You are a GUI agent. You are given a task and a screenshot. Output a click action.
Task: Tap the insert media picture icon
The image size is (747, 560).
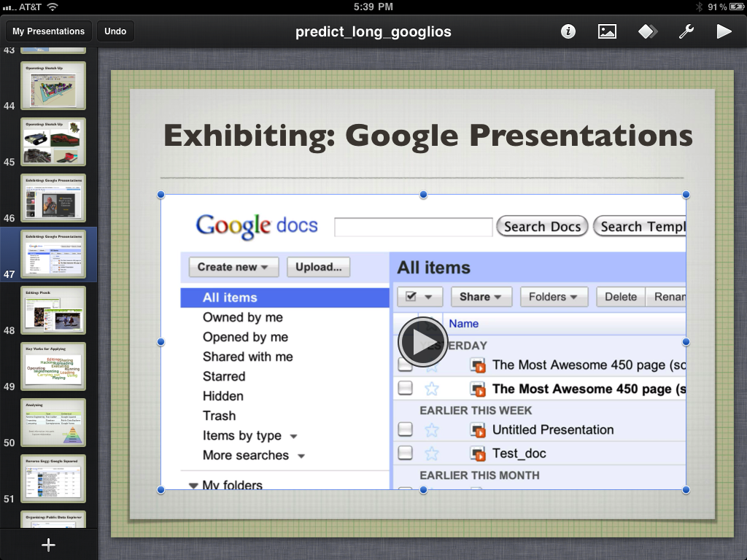607,31
